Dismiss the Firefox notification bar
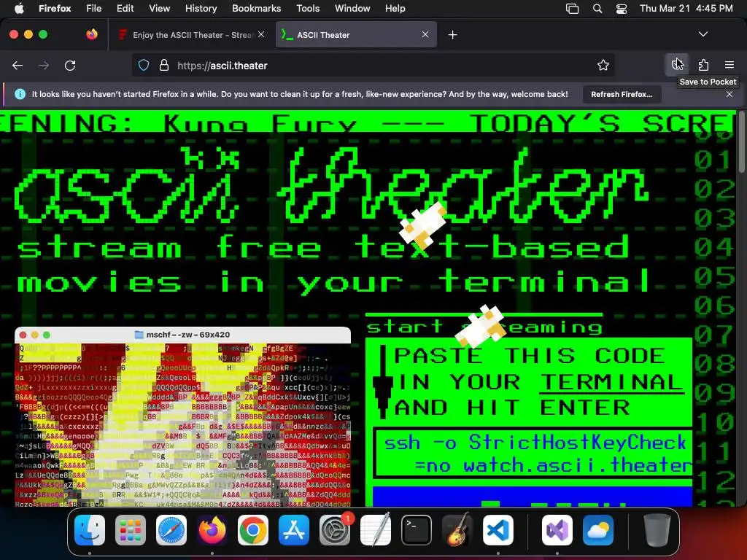Viewport: 747px width, 560px height. (729, 94)
